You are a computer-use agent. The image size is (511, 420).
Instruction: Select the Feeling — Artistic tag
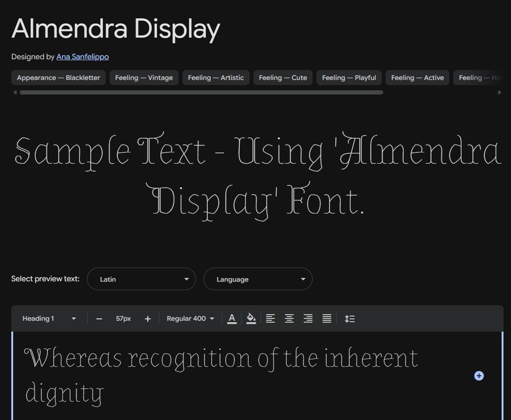click(x=216, y=78)
